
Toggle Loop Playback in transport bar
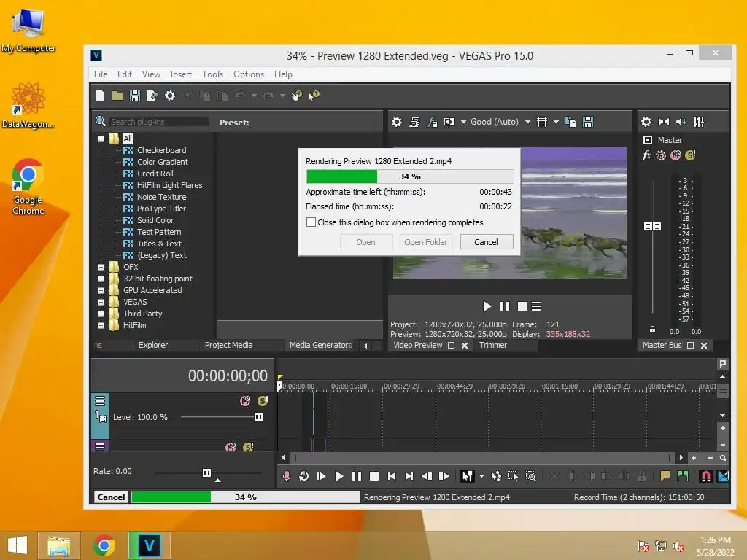pyautogui.click(x=303, y=476)
